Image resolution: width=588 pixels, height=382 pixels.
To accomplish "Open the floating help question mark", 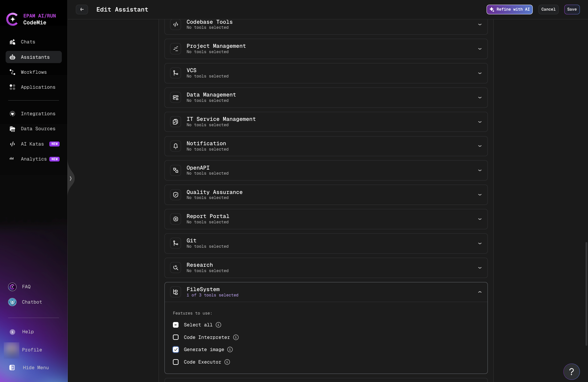I will click(571, 371).
